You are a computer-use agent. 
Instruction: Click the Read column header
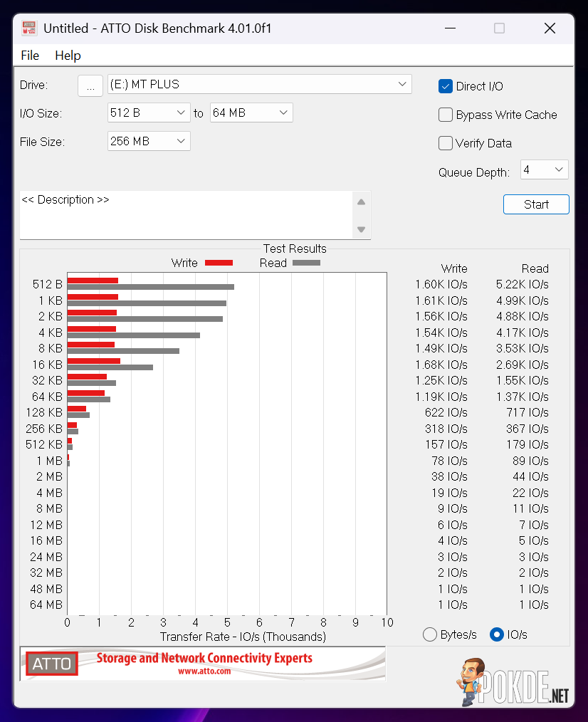[535, 268]
